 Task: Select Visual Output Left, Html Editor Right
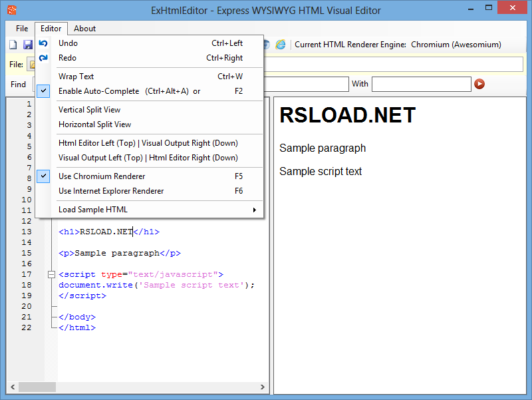[150, 158]
